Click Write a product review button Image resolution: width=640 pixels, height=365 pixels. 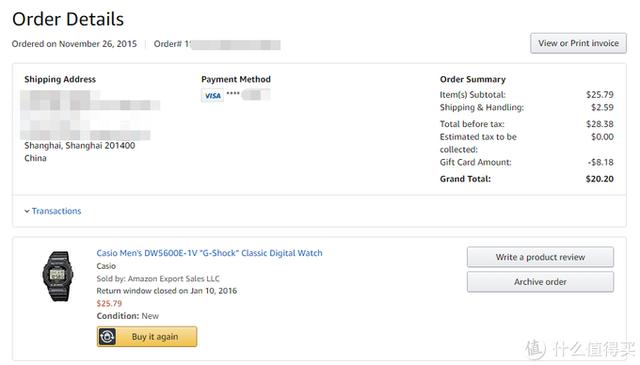pos(540,257)
